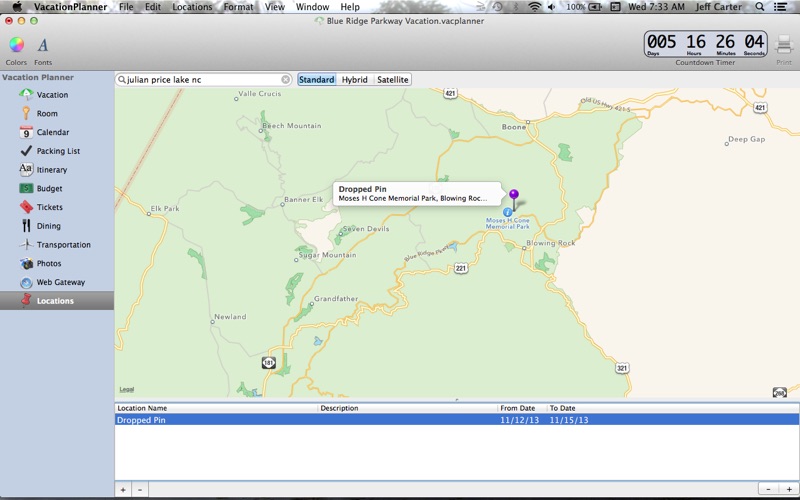
Task: Click the volume icon in menu bar
Action: pos(552,7)
